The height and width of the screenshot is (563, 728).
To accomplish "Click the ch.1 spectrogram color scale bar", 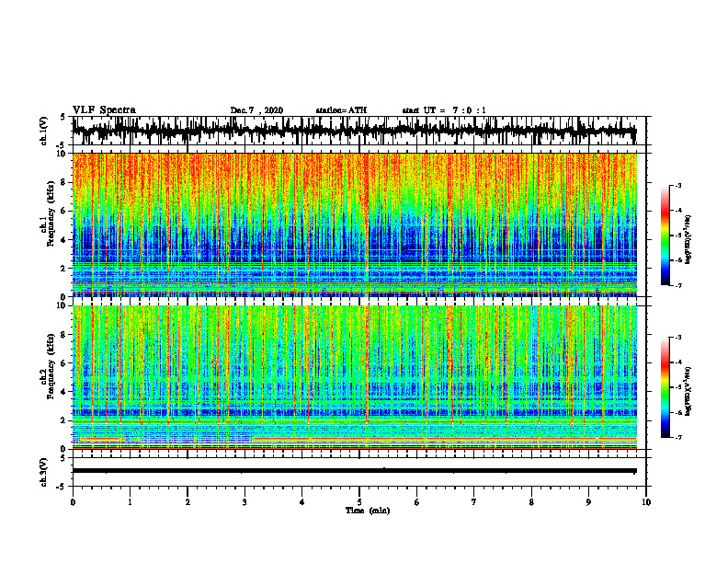I will (665, 236).
